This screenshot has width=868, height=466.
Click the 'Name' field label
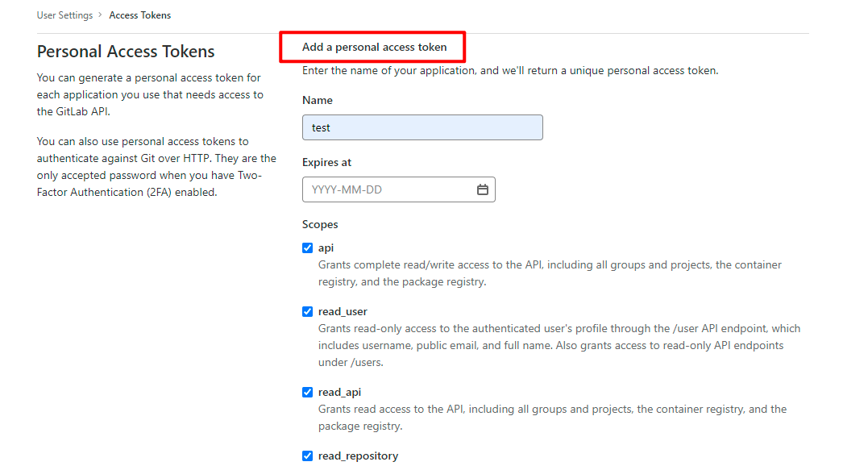click(x=318, y=101)
